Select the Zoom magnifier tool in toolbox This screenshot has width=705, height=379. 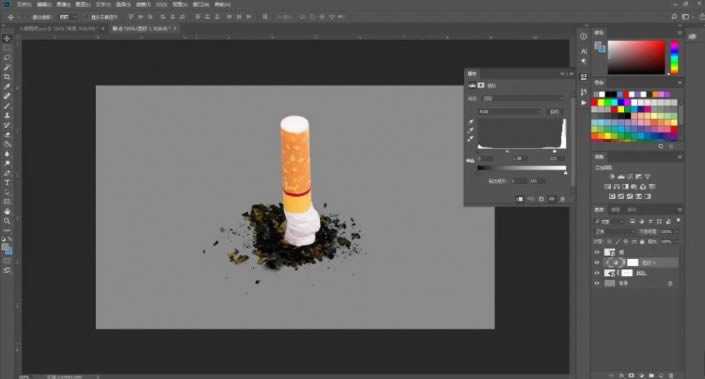pyautogui.click(x=7, y=221)
